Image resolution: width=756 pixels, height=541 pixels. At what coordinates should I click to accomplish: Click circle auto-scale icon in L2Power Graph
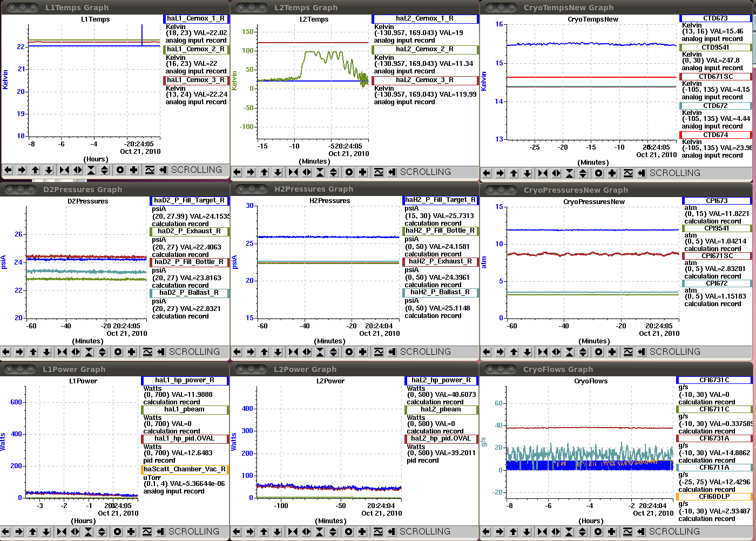coord(349,532)
